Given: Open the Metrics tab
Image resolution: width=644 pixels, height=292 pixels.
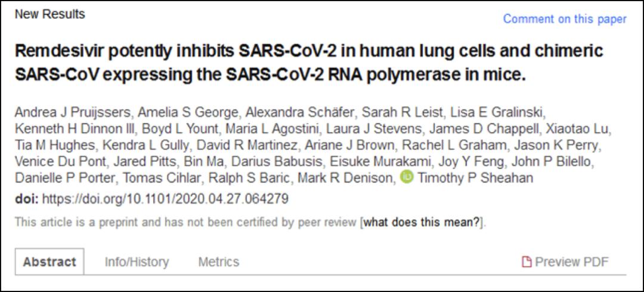Looking at the screenshot, I should 218,262.
